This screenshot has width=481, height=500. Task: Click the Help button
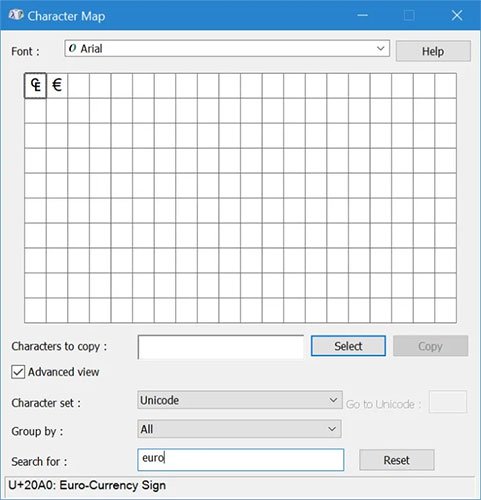(433, 51)
